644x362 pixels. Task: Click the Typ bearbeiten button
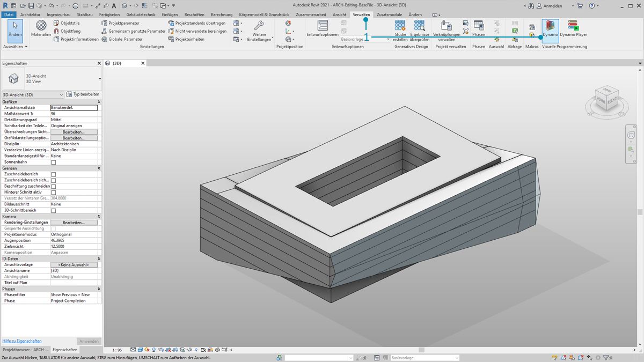click(83, 94)
